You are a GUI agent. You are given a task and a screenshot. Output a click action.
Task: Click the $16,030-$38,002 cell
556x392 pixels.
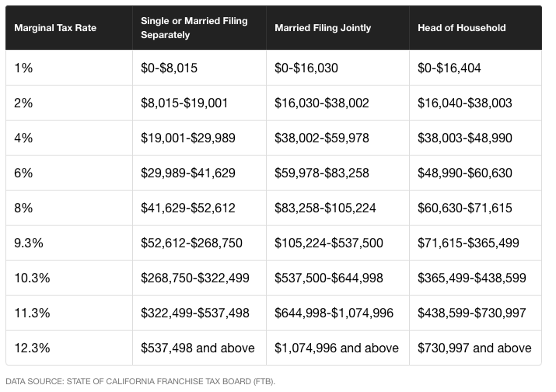pyautogui.click(x=322, y=103)
